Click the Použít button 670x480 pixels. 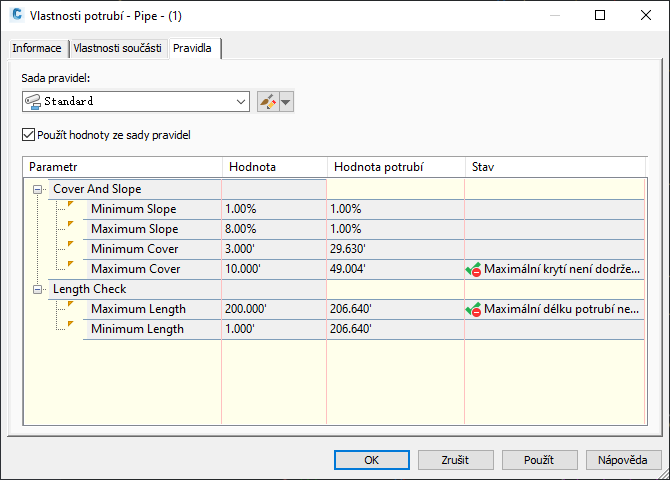(538, 460)
